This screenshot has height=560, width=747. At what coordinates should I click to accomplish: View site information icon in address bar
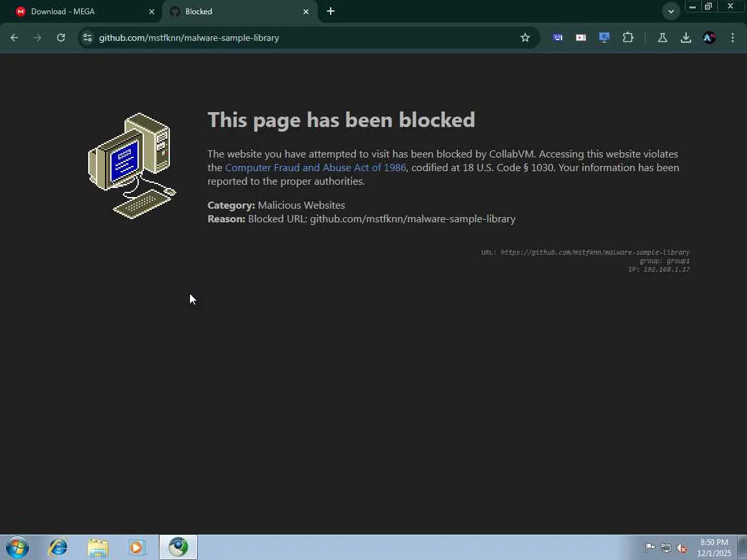point(87,38)
